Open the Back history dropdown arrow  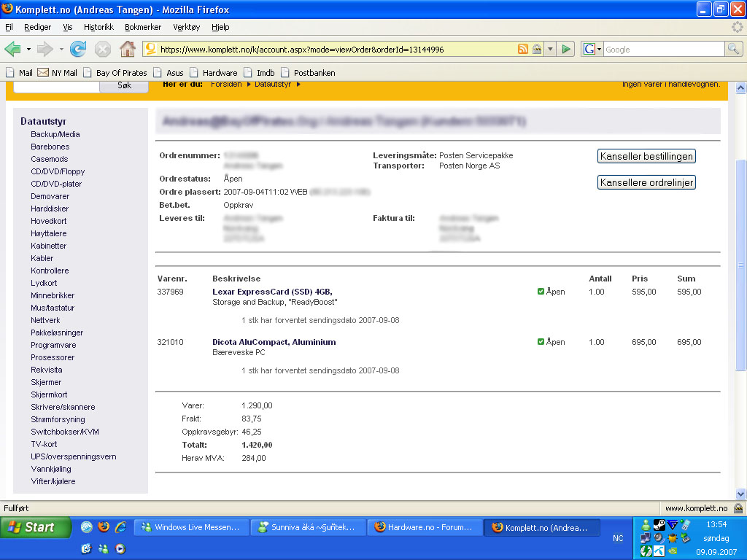pyautogui.click(x=28, y=49)
